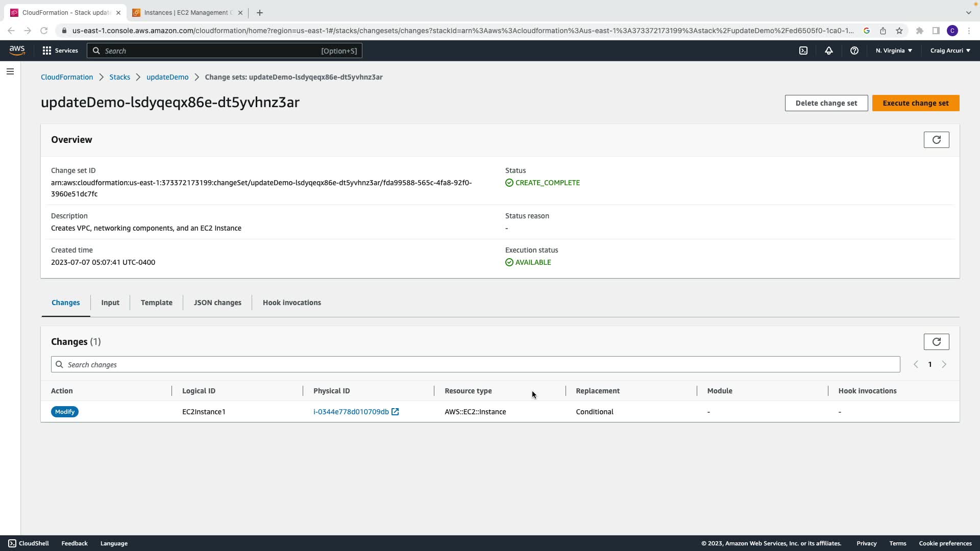Open the Services grid menu
Screen dimensions: 980x551
[60, 51]
